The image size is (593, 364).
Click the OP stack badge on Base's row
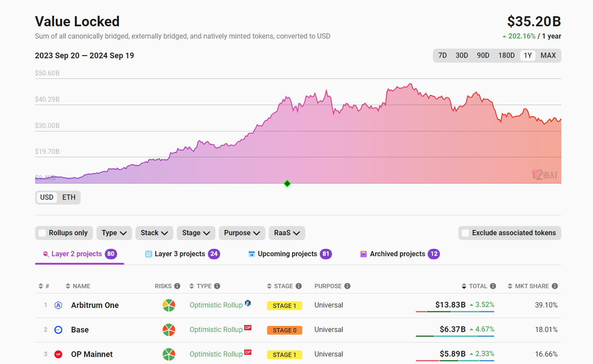coord(248,328)
